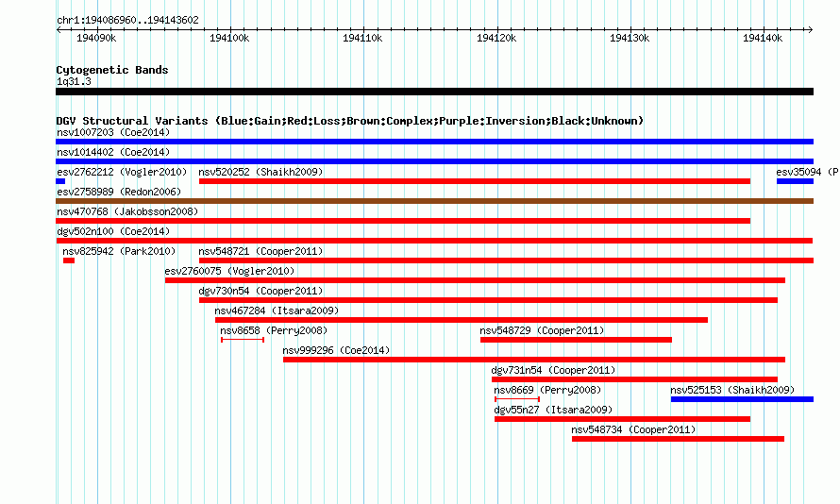Click the dgv502n100 (Coe2014) label
Image resolution: width=840 pixels, height=504 pixels.
coord(113,231)
